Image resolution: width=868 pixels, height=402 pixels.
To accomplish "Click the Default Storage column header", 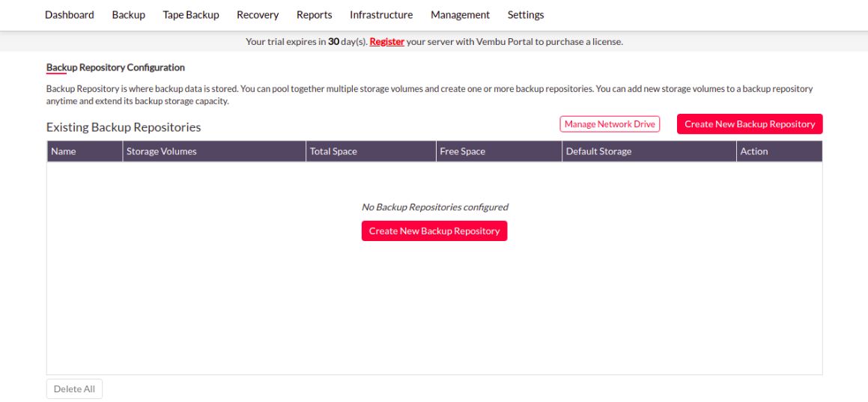I will [649, 151].
